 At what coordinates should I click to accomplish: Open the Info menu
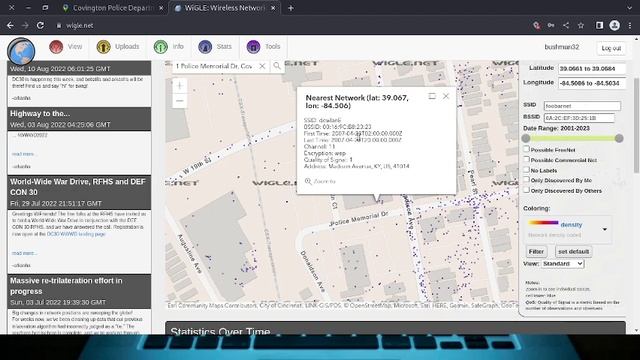click(x=169, y=47)
